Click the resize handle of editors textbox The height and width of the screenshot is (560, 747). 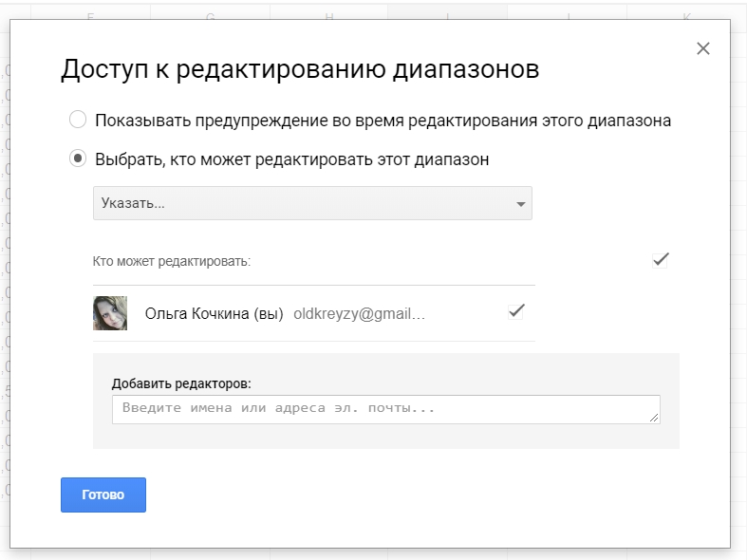pos(655,418)
